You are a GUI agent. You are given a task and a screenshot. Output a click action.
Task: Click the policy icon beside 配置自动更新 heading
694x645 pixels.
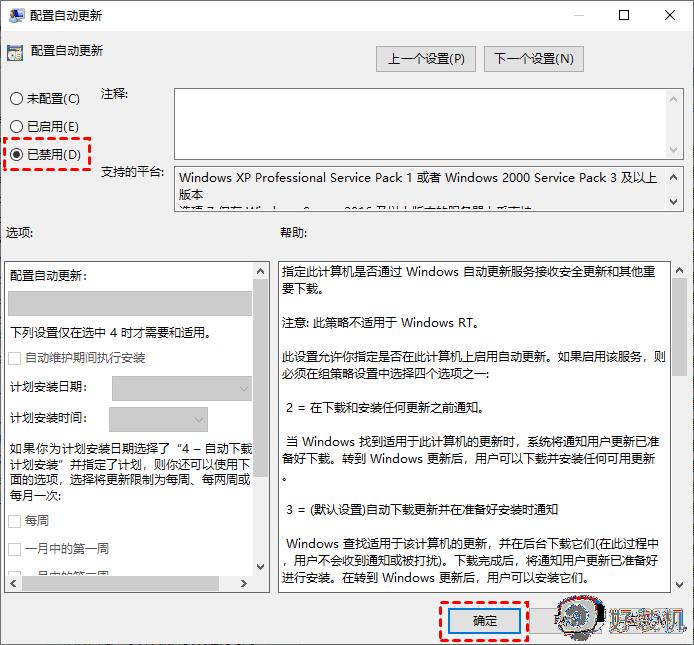point(15,53)
